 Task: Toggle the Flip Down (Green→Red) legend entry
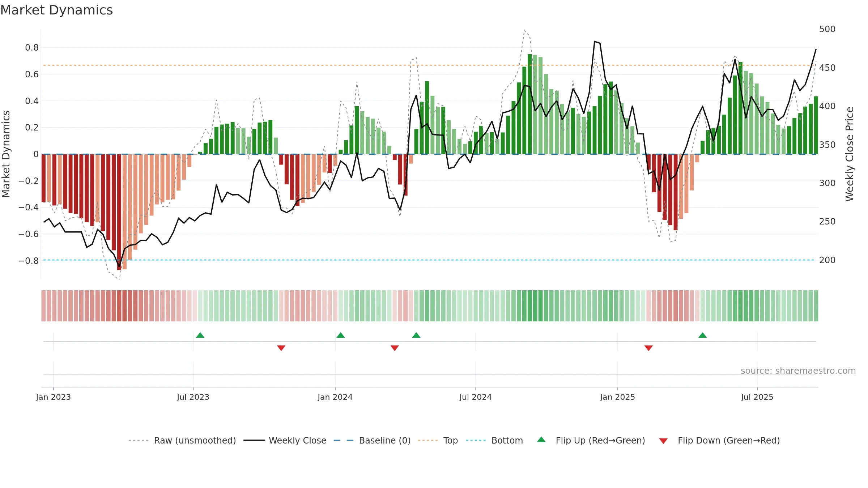point(719,440)
